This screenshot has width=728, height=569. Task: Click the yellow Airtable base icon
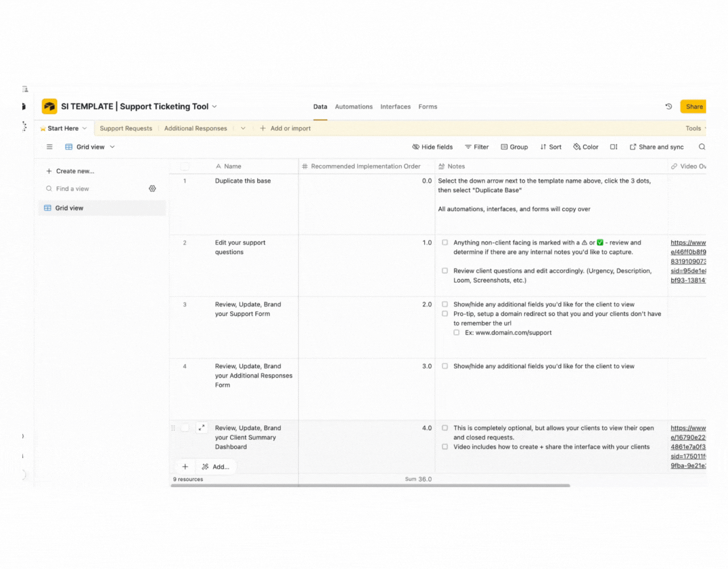click(x=49, y=106)
